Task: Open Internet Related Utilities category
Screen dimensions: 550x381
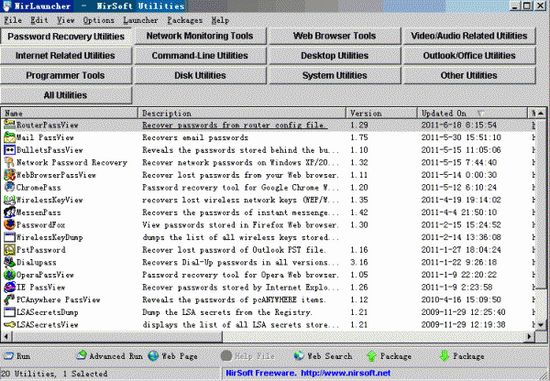Action: click(66, 56)
